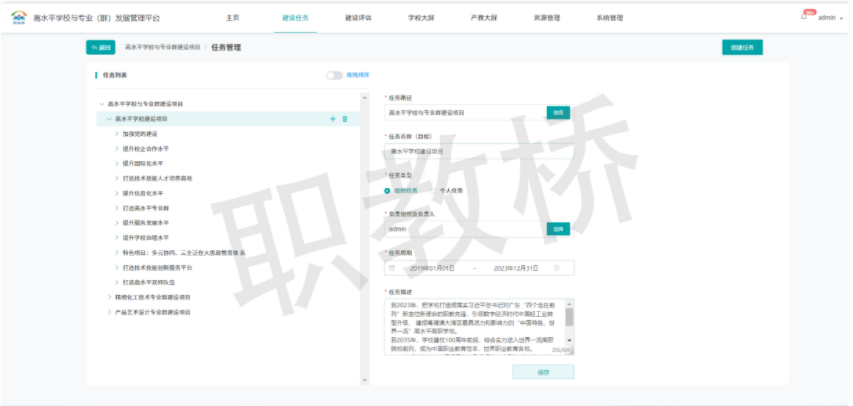Expand the 提升校企合作水平 node
Screen dimensions: 853x406
point(117,149)
